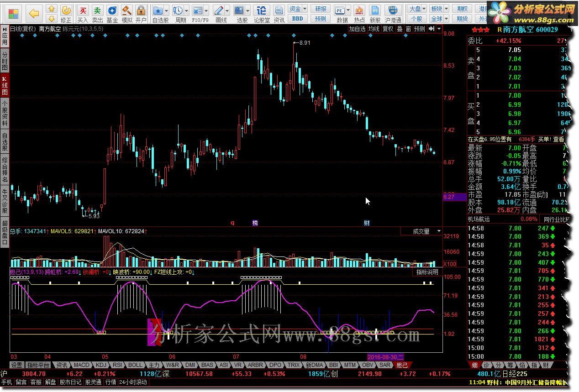Click the 开户 open account icon
579x392 pixels.
(141, 13)
